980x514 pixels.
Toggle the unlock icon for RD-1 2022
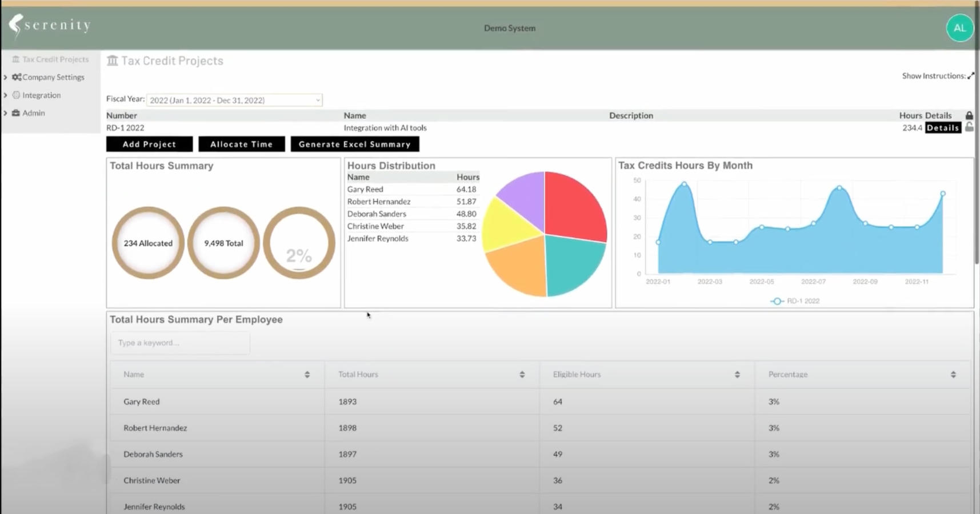969,127
